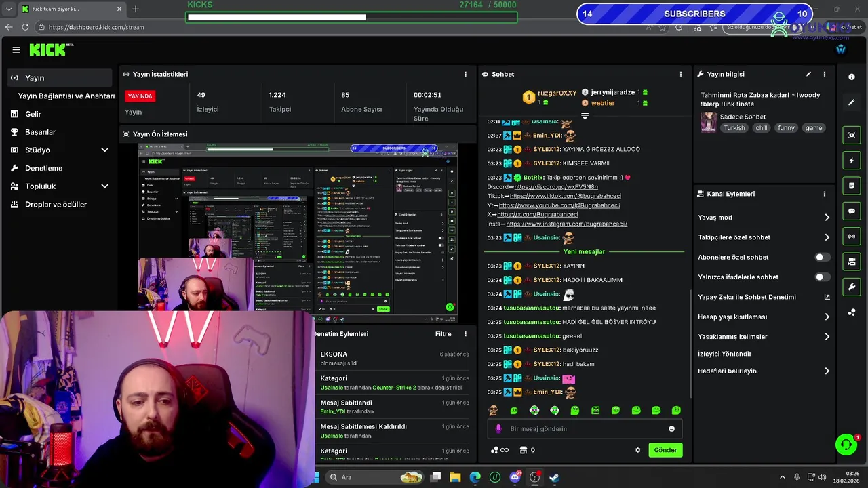This screenshot has height=488, width=868.
Task: Open chat settings gear next to Gönder
Action: click(637, 450)
